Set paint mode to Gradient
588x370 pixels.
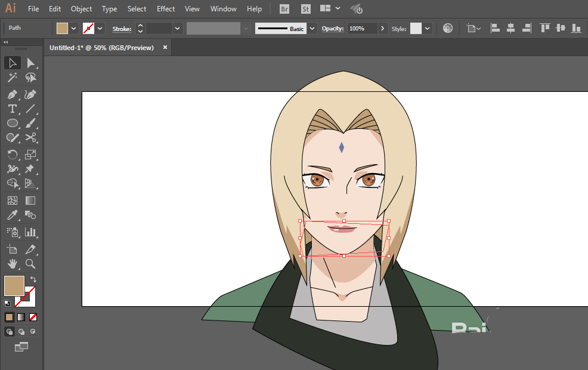[x=21, y=317]
